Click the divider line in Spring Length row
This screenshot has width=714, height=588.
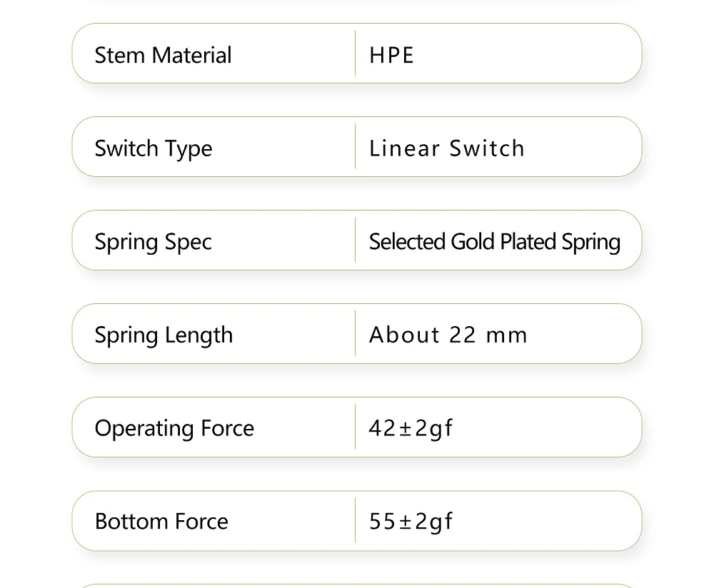click(355, 333)
